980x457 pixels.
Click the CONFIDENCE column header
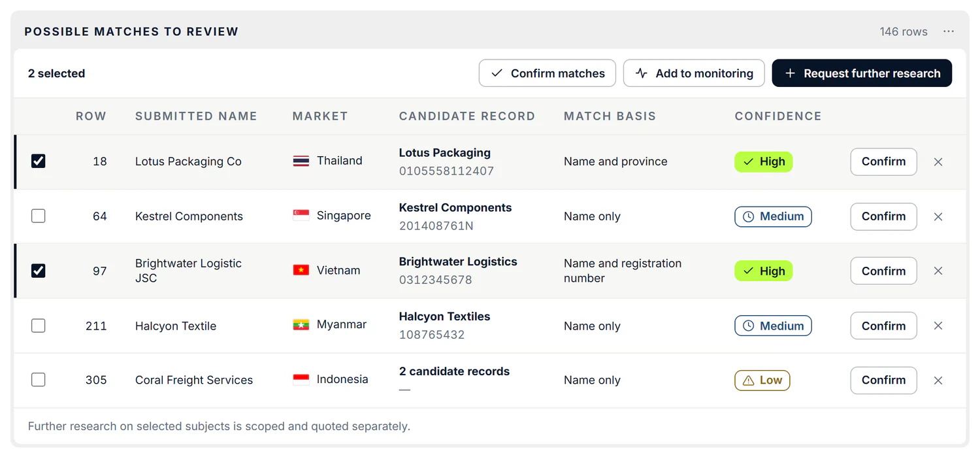point(778,116)
